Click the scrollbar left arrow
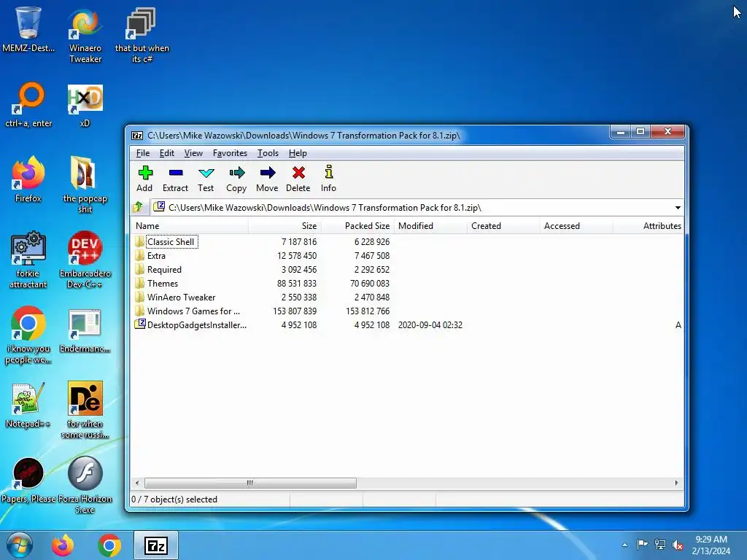The height and width of the screenshot is (560, 747). point(137,483)
